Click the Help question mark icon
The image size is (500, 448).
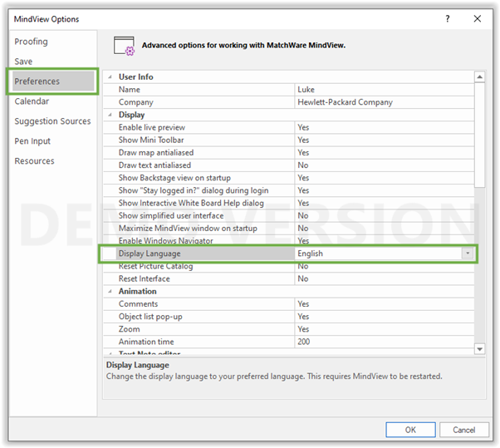click(x=448, y=19)
